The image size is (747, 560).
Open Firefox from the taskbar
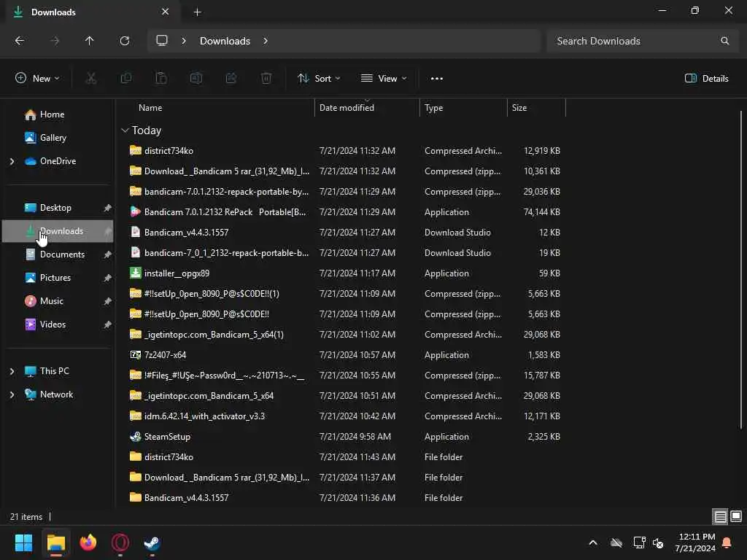tap(88, 542)
